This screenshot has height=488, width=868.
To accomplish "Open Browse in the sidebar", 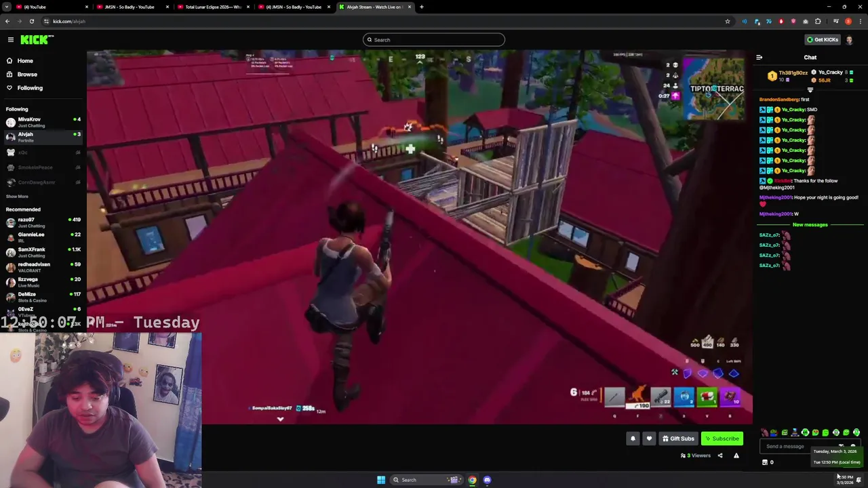I will 27,75.
